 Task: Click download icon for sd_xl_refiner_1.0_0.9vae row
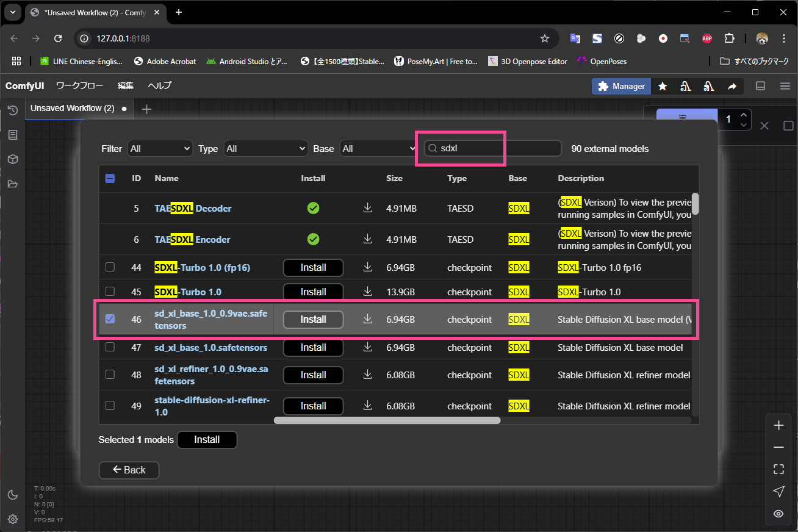[367, 375]
